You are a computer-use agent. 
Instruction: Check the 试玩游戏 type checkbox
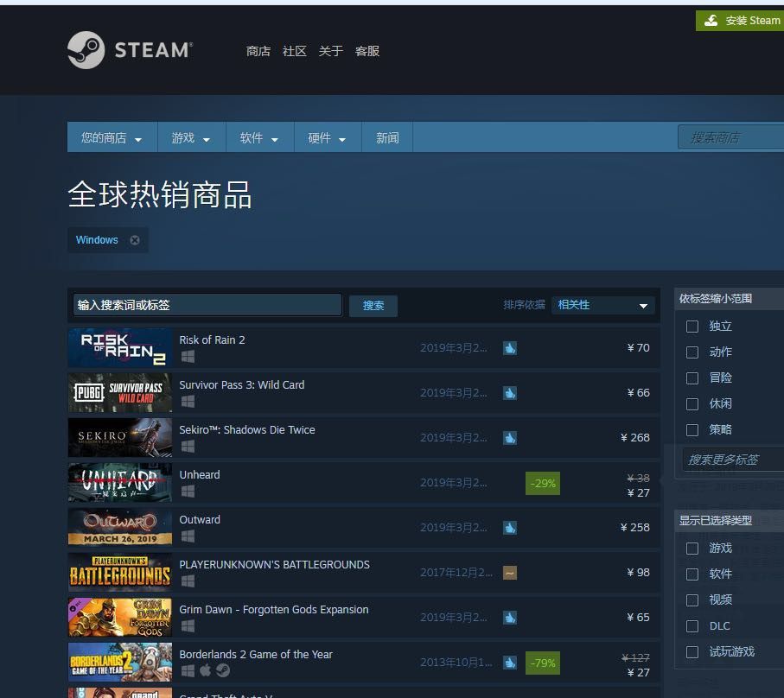(x=692, y=652)
